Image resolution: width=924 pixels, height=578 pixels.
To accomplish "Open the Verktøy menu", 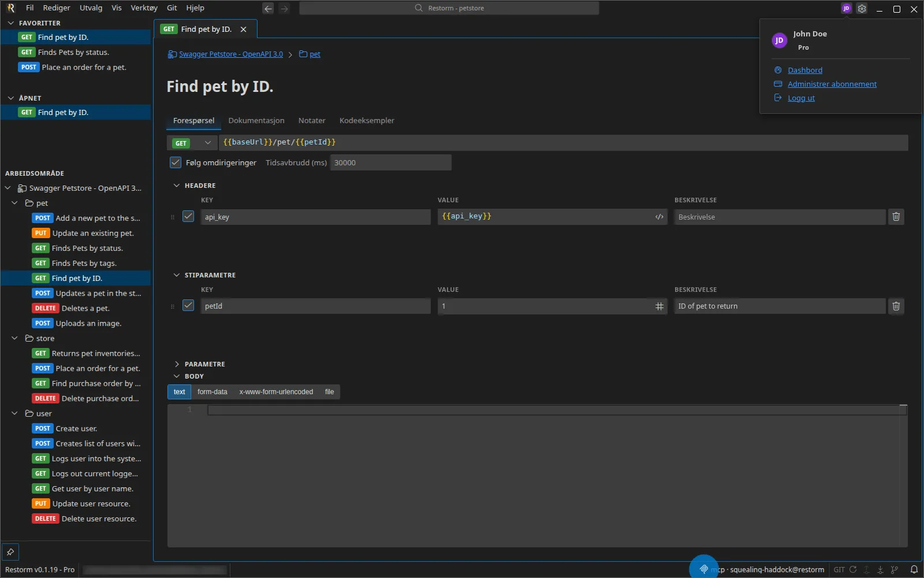I will (x=144, y=8).
